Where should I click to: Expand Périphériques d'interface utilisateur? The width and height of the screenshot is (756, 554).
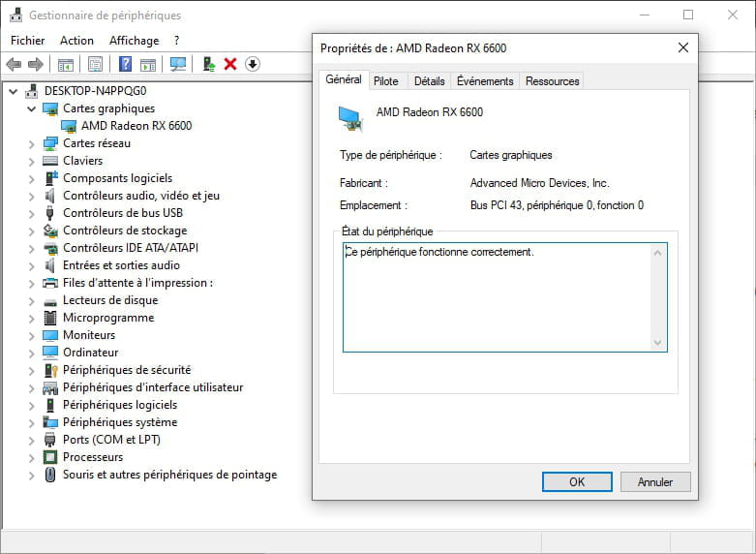pyautogui.click(x=32, y=387)
